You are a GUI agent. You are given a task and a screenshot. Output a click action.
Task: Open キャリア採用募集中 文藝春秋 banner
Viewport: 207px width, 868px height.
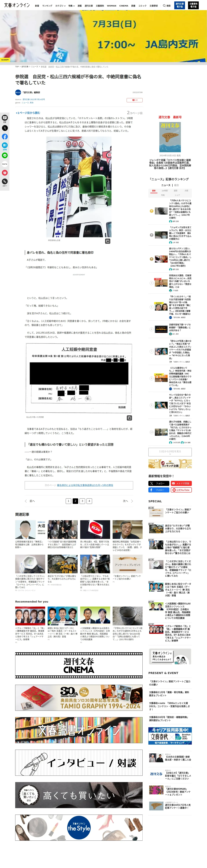pyautogui.click(x=170, y=736)
